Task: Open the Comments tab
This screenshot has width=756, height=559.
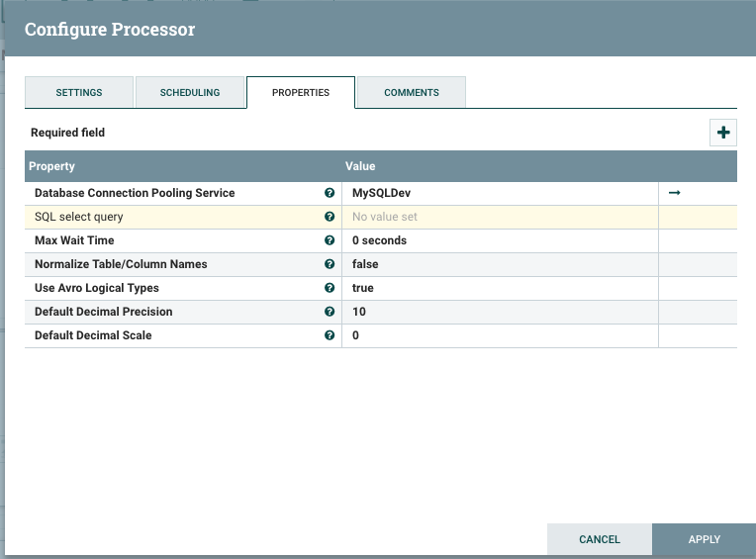Action: [412, 92]
